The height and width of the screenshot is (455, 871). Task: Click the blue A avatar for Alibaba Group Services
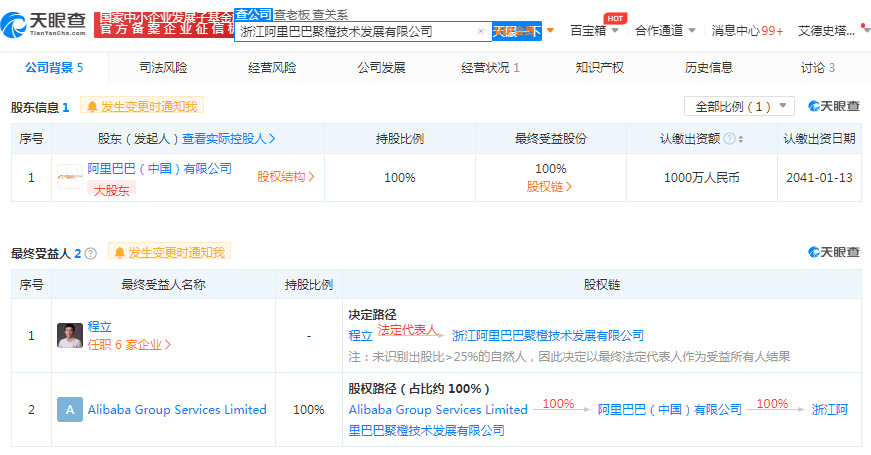(70, 409)
